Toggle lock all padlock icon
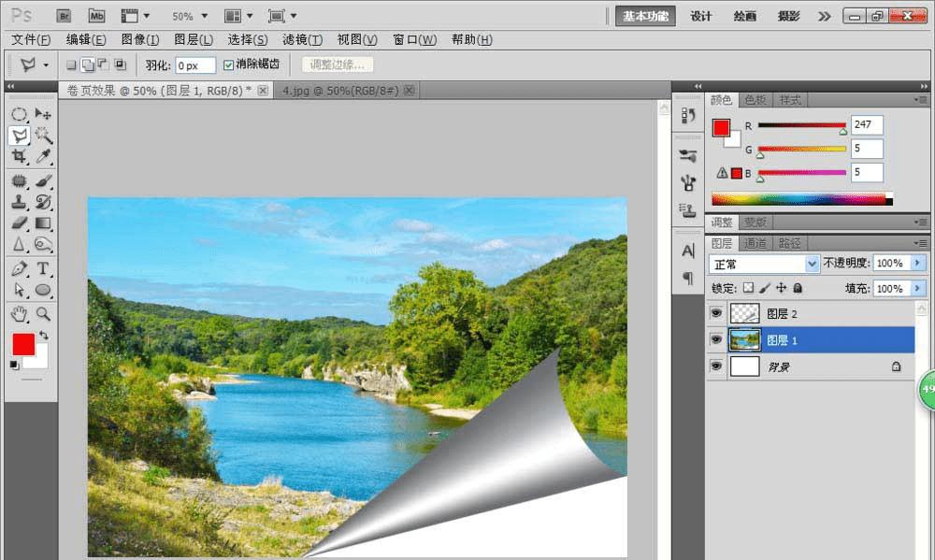The width and height of the screenshot is (935, 560). pos(798,288)
